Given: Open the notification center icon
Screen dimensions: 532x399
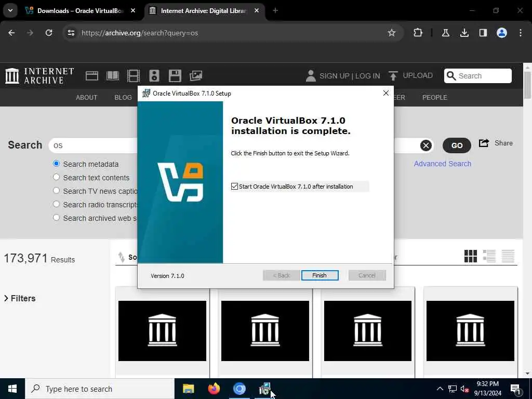Looking at the screenshot, I should coord(515,389).
